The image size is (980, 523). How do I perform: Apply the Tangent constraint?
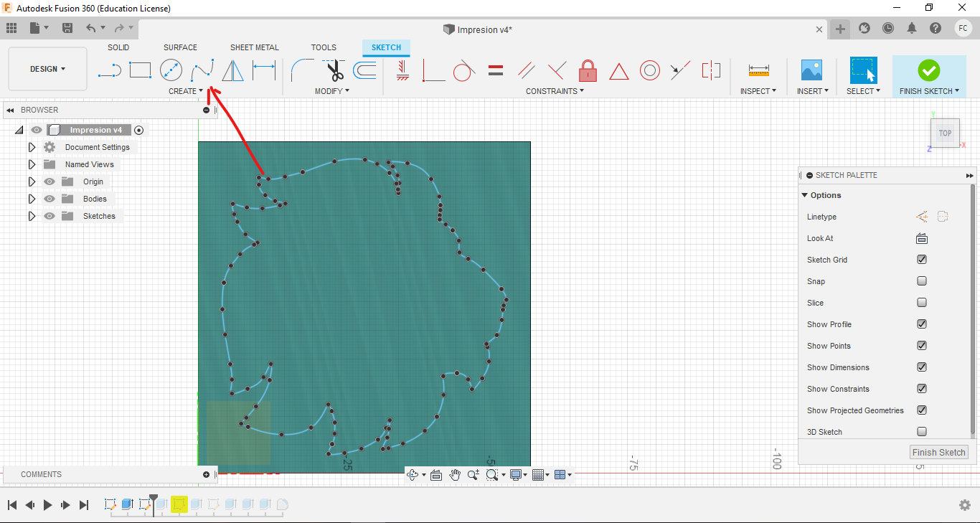tap(464, 70)
